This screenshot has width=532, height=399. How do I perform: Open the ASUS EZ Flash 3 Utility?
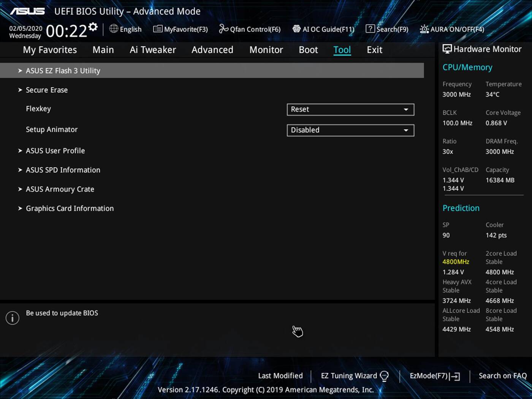(63, 70)
